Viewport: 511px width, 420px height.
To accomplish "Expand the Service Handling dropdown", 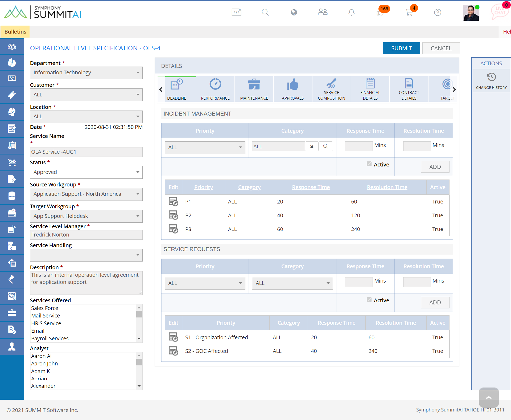I will coord(86,255).
